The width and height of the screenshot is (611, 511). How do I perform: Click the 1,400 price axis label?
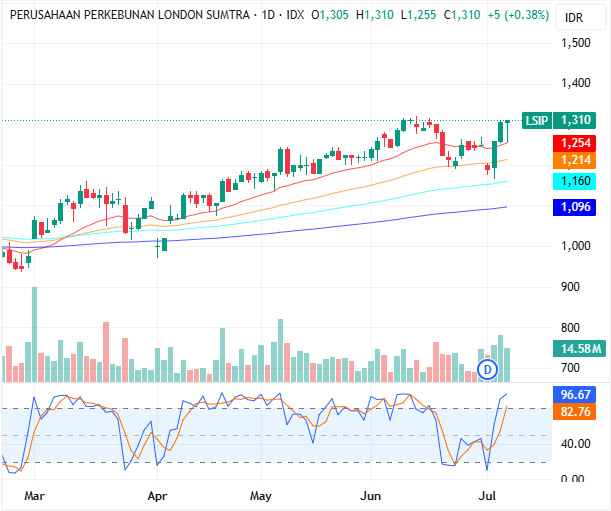click(576, 83)
